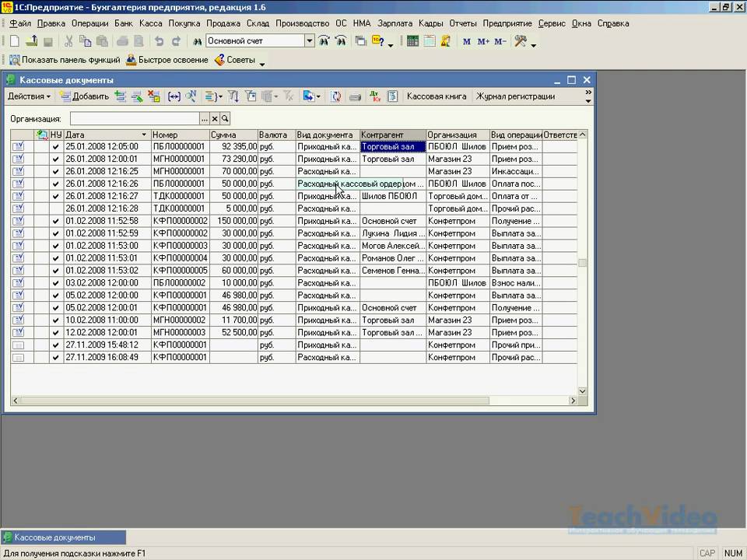Screen dimensions: 747x560
Task: Click the M+ memory button
Action: 483,41
